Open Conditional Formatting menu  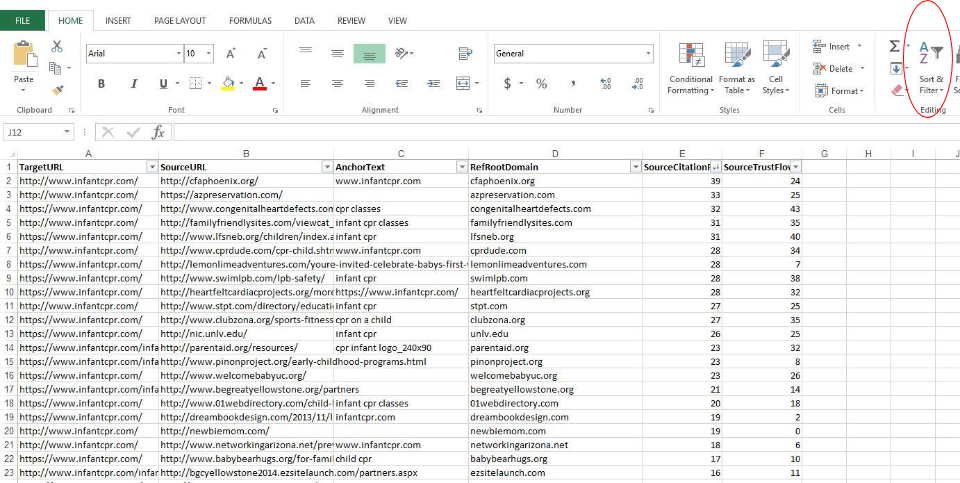pos(691,68)
